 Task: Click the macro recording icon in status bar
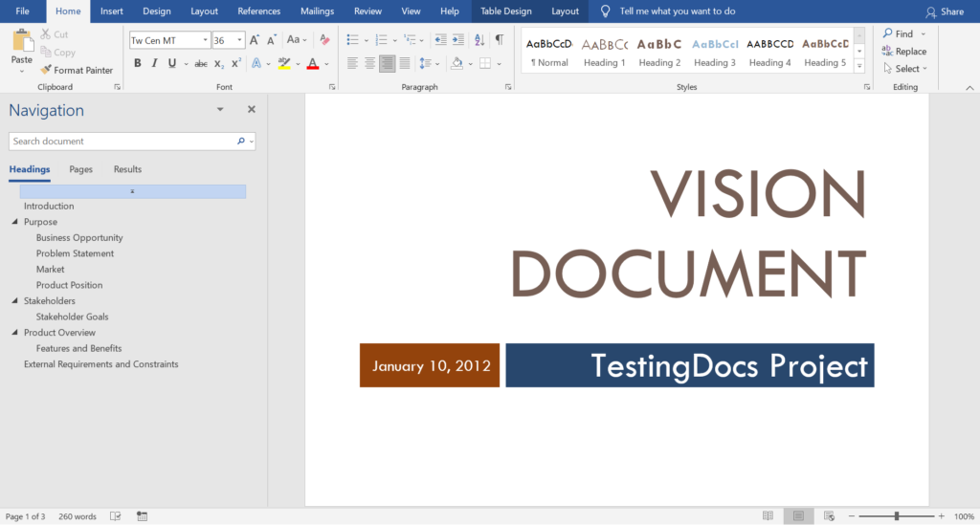click(x=142, y=516)
